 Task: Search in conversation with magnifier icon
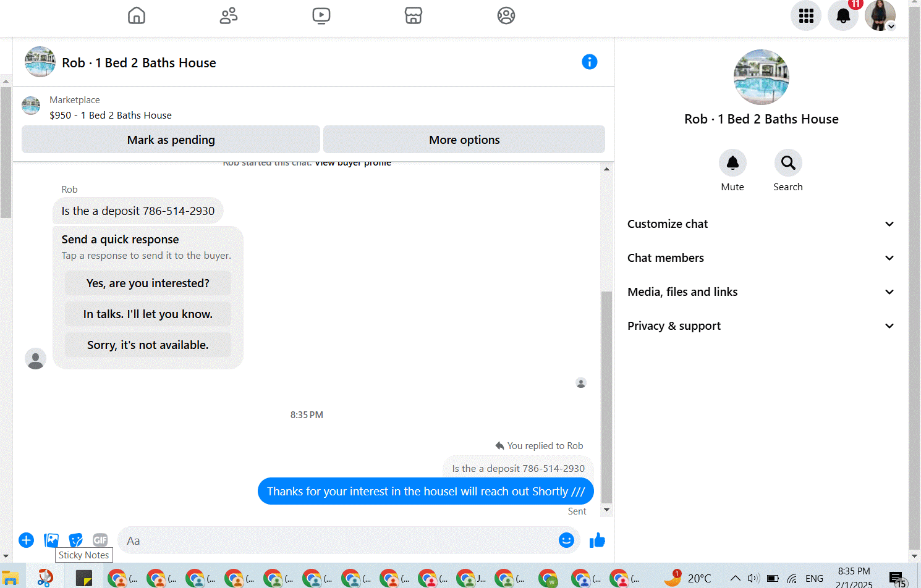point(788,163)
